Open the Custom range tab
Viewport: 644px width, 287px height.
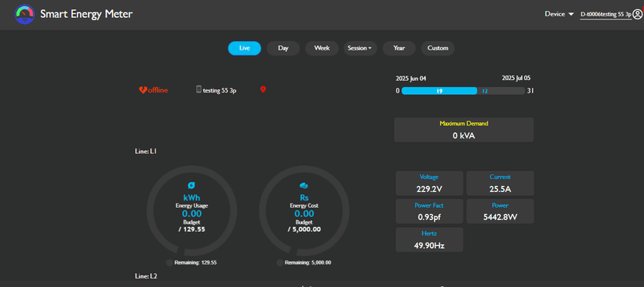click(437, 48)
